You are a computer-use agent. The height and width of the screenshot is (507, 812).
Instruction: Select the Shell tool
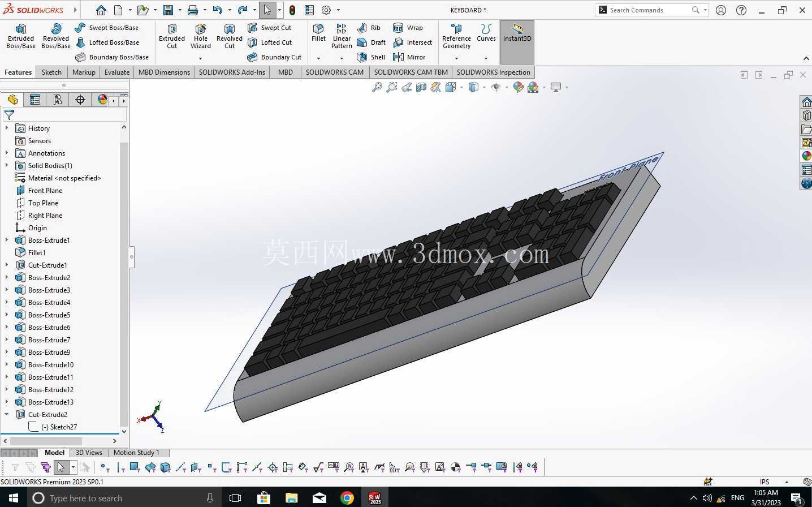(x=372, y=57)
